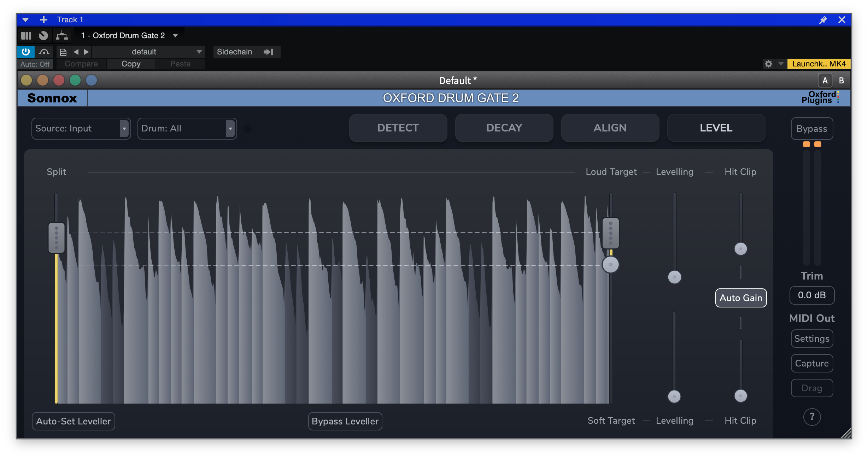The width and height of the screenshot is (868, 458).
Task: Expand the '1 - Oxford Drum Gate 2' plugin selector
Action: [x=129, y=36]
